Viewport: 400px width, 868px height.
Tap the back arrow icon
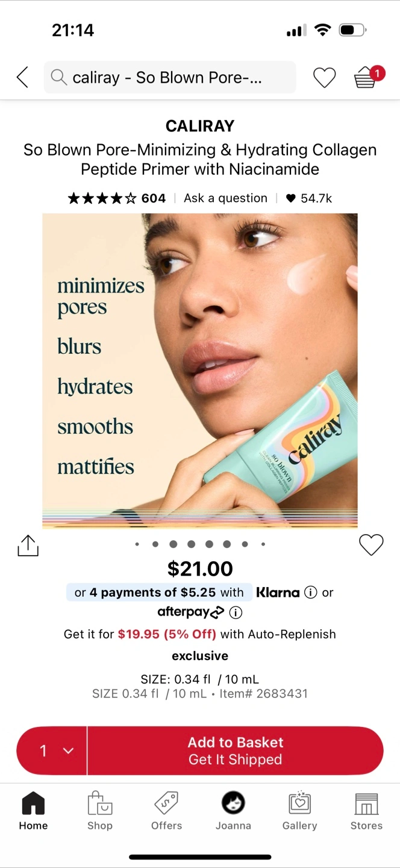(x=23, y=78)
